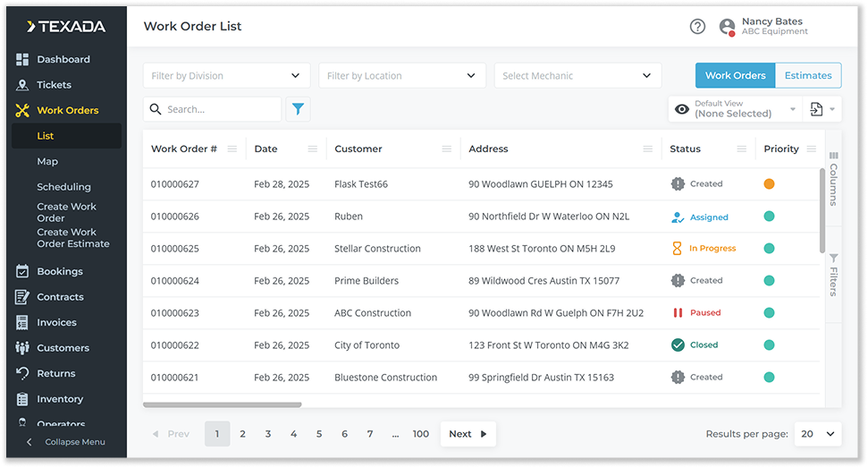Select the Work Orders toggle button
The image size is (868, 468).
[x=735, y=76]
